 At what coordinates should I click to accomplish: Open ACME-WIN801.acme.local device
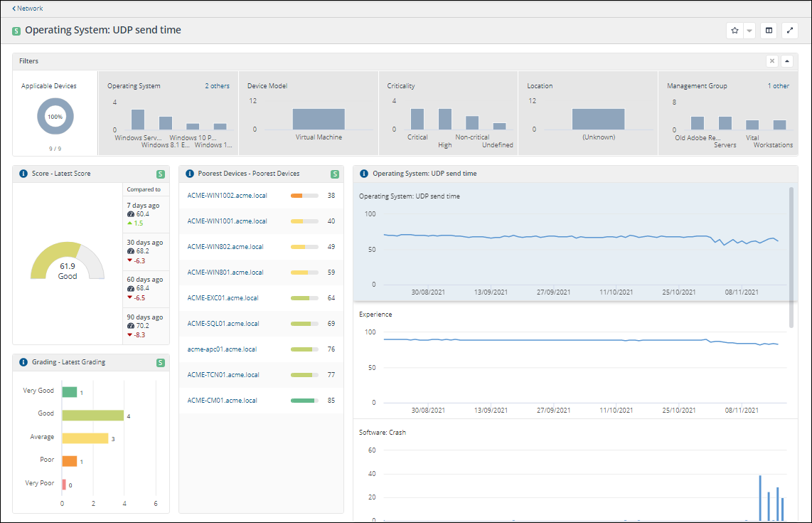(225, 272)
